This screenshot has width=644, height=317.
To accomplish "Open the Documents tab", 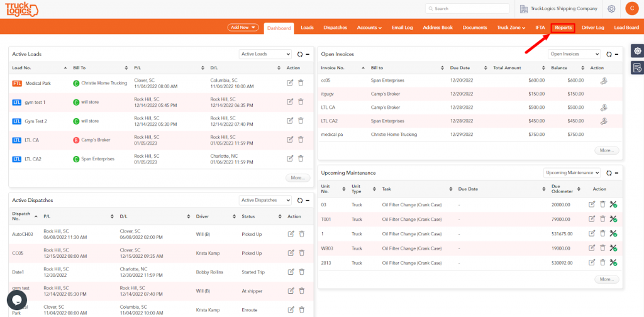I will coord(475,28).
